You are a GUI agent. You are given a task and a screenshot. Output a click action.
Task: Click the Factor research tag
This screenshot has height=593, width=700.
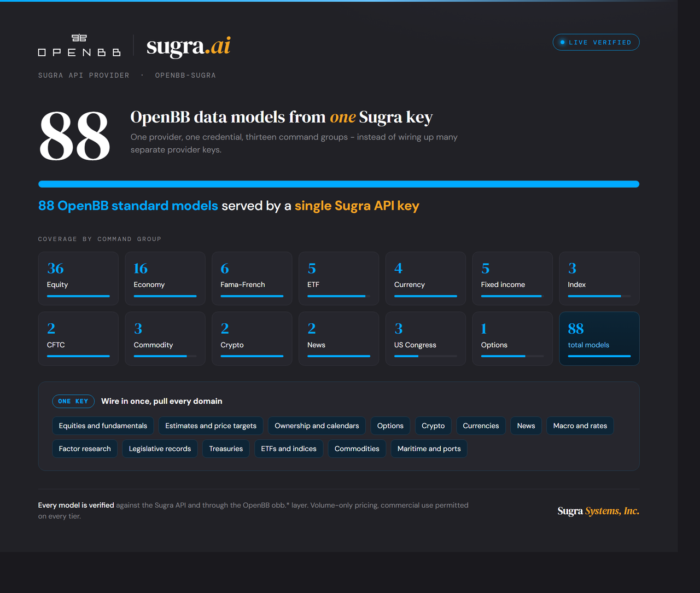point(85,449)
